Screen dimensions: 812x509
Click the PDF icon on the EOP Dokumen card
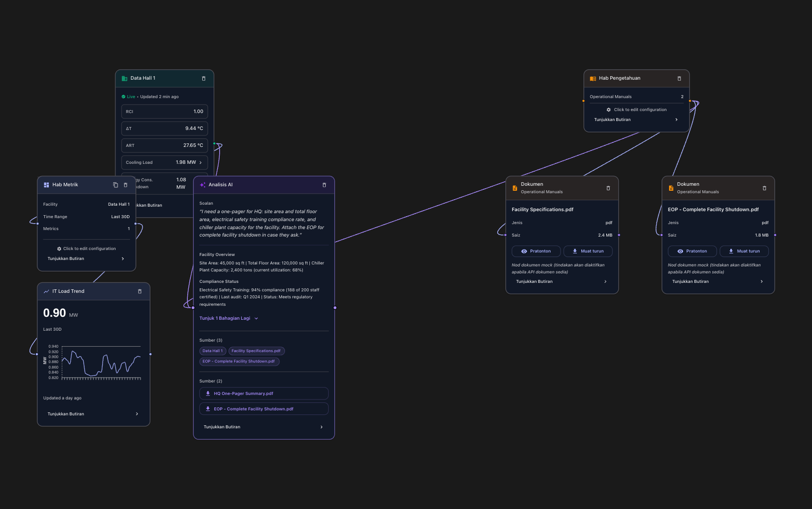click(x=671, y=188)
